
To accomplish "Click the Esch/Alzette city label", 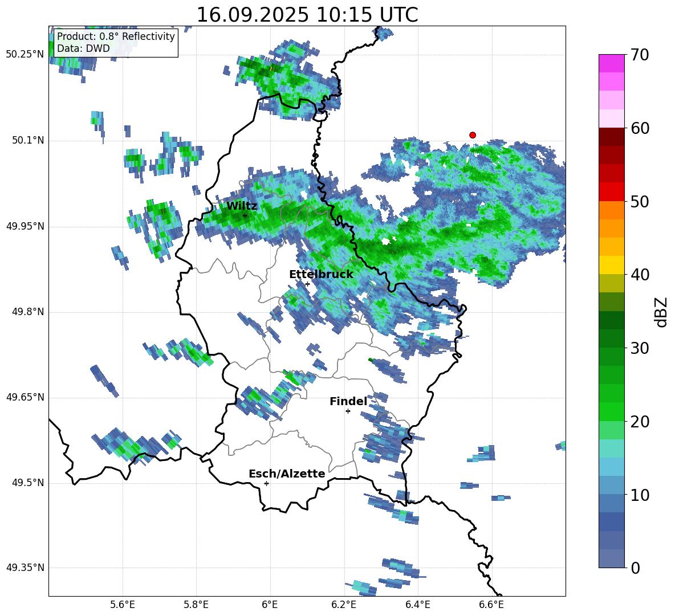I will point(287,474).
